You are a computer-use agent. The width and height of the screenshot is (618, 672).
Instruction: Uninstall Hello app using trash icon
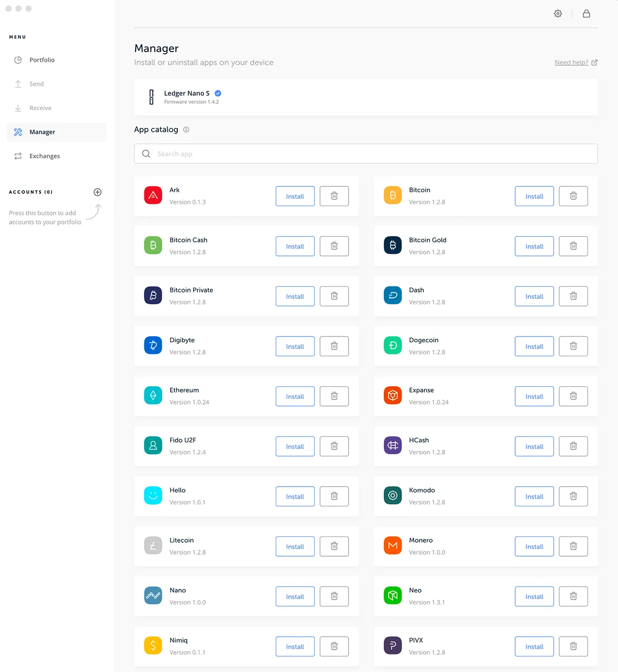click(334, 496)
